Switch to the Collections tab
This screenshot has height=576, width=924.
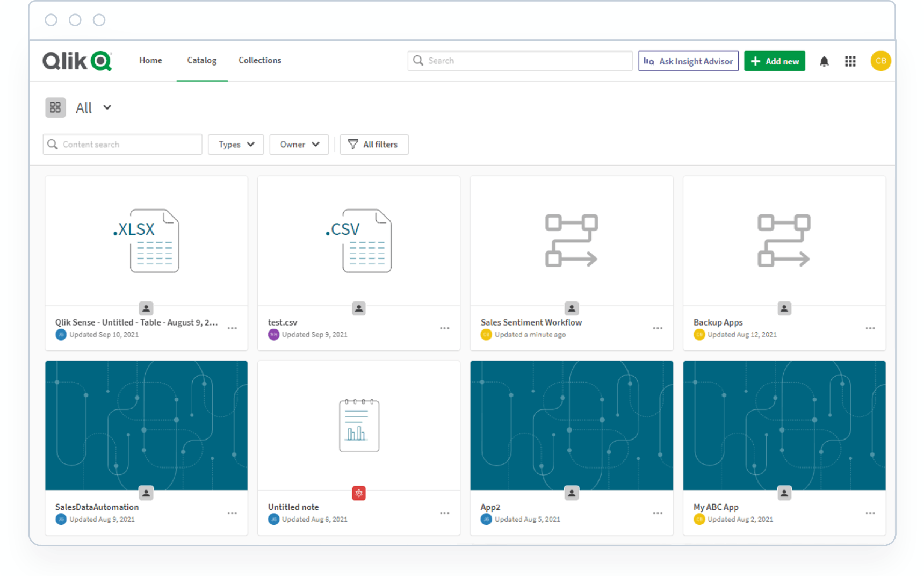point(260,60)
